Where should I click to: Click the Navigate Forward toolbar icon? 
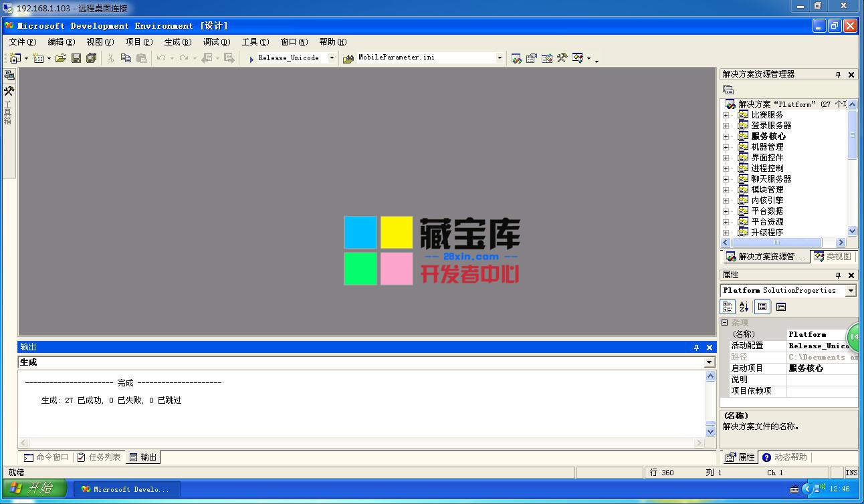coord(229,58)
